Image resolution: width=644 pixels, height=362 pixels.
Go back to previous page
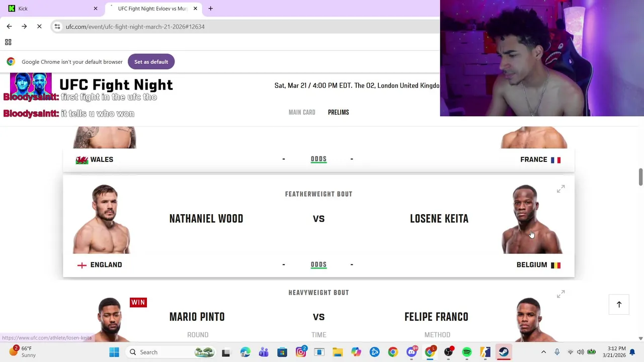click(x=9, y=26)
